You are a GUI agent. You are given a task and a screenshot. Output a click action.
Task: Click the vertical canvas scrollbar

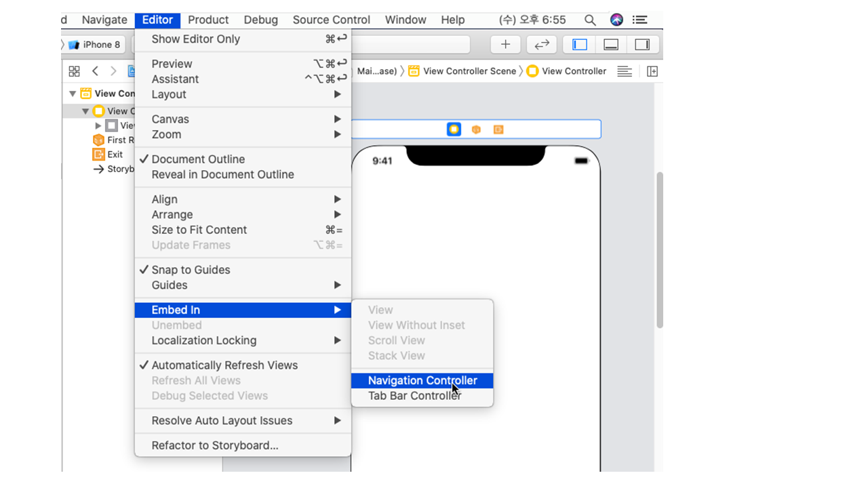pos(659,251)
